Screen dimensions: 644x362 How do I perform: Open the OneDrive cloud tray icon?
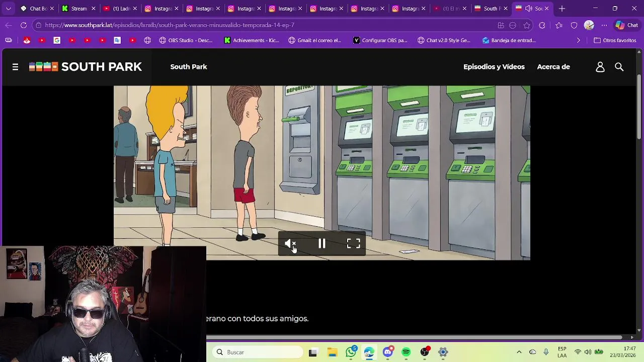point(533,352)
